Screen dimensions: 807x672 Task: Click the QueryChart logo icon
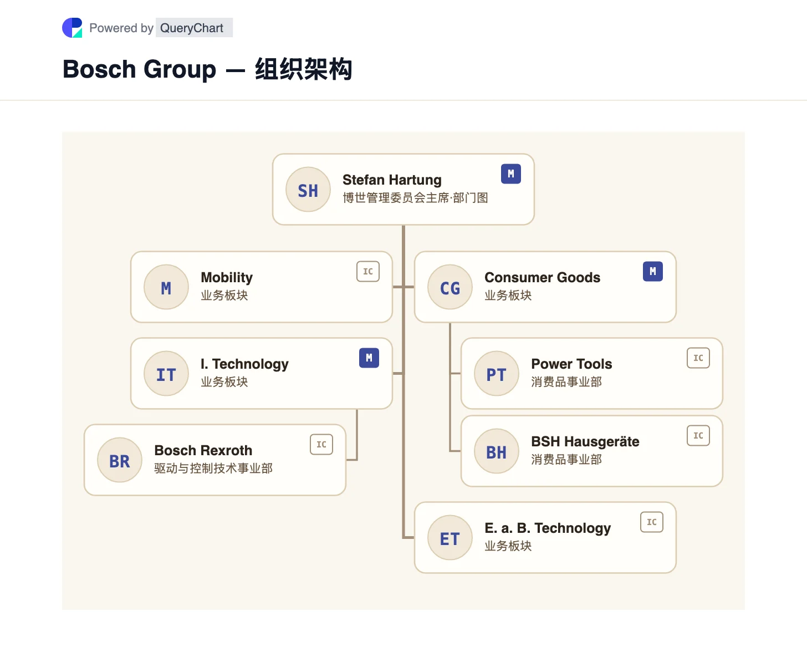72,28
